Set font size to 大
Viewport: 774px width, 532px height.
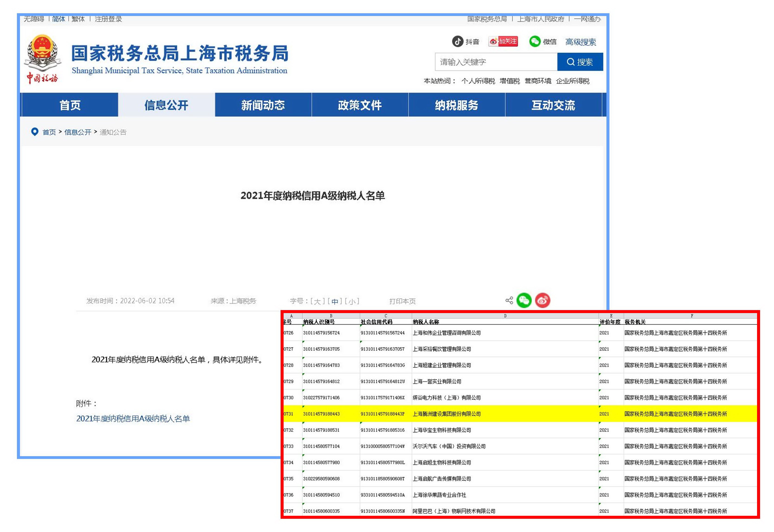tap(317, 301)
